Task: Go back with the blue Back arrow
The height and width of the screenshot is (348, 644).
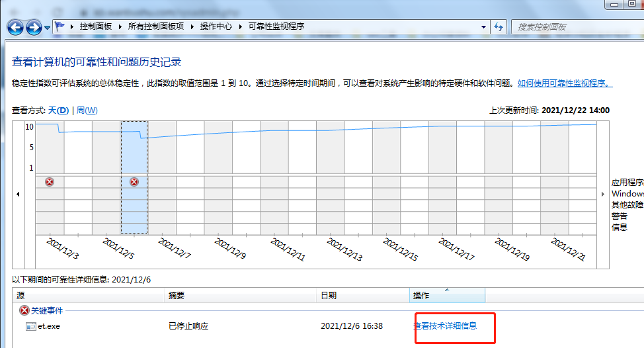Action: (x=15, y=28)
